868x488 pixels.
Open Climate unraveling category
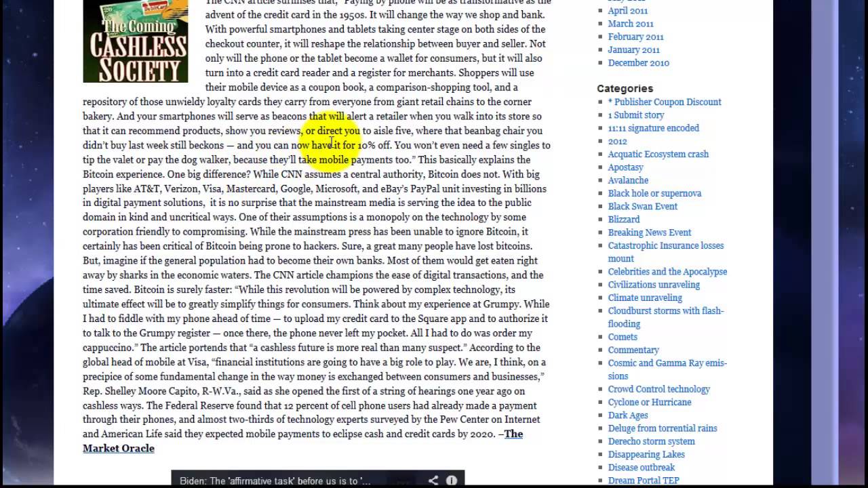(645, 298)
